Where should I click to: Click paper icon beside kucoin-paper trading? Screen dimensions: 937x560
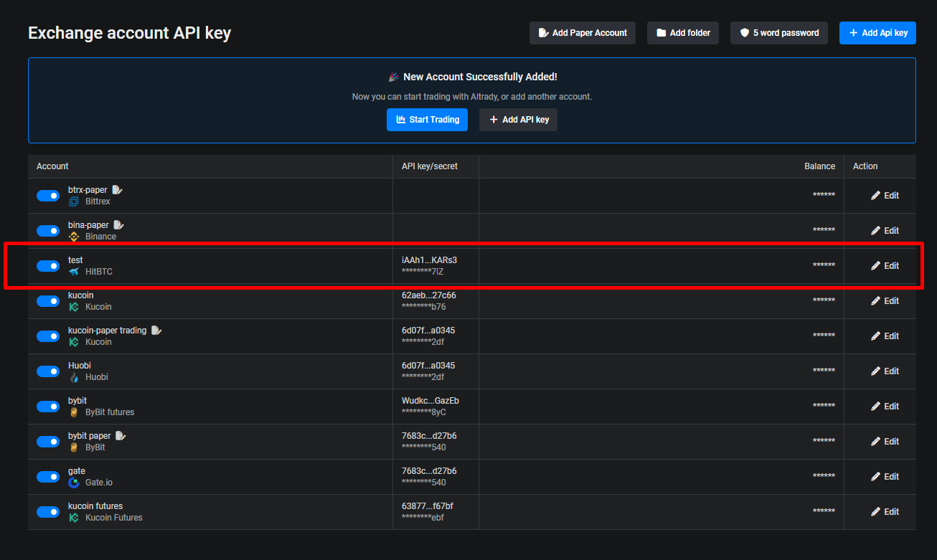[156, 331]
